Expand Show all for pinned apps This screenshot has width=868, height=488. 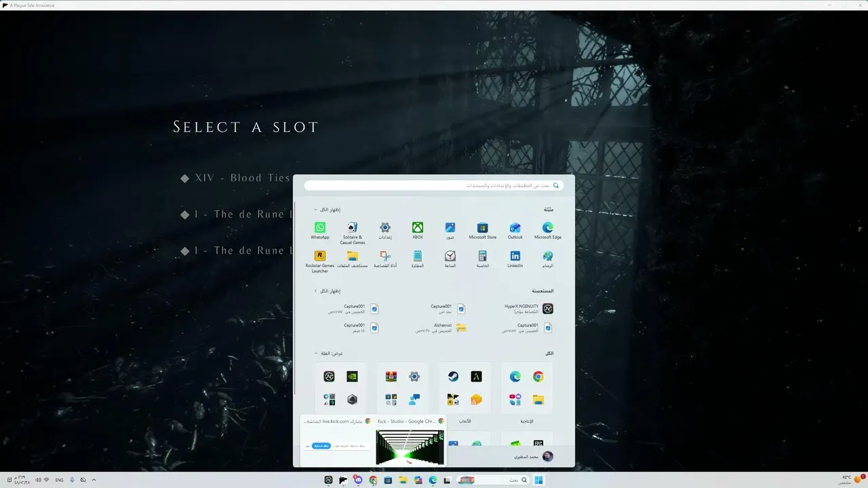[x=327, y=209]
